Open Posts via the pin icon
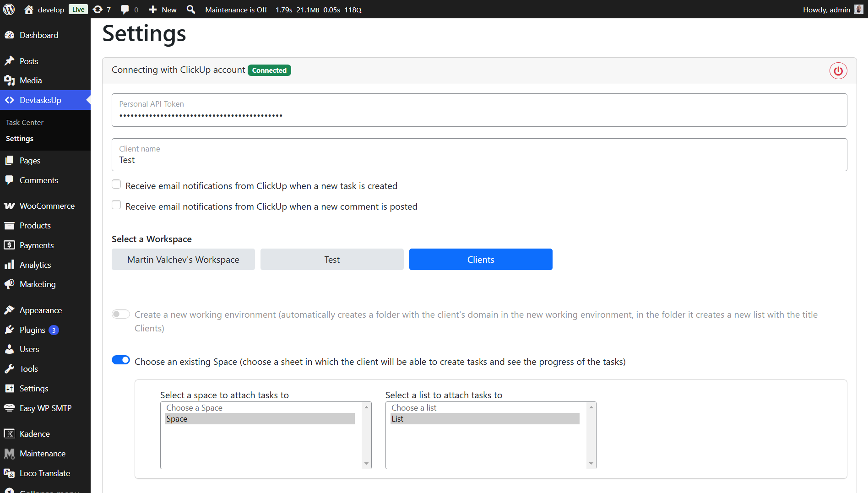The height and width of the screenshot is (493, 868). coord(10,61)
